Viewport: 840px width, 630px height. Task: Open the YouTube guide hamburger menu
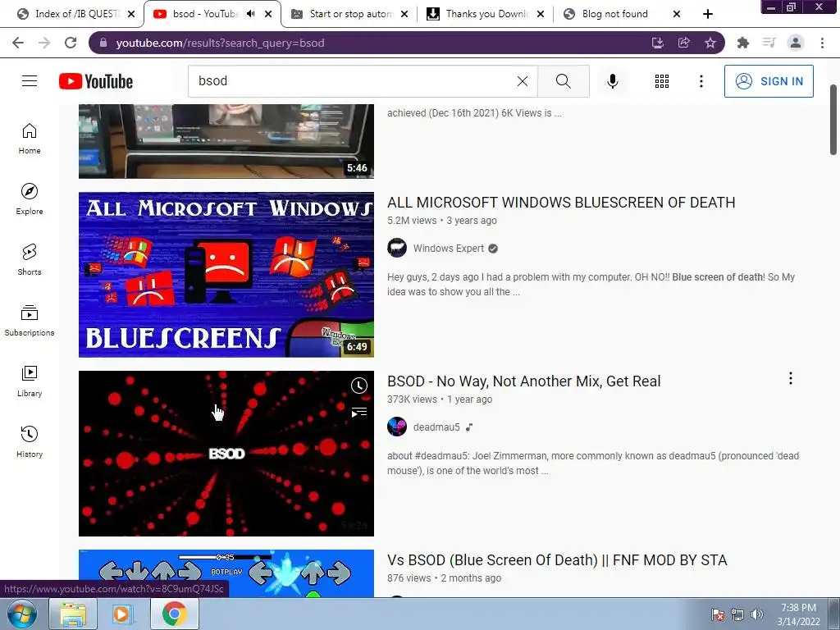click(x=30, y=81)
